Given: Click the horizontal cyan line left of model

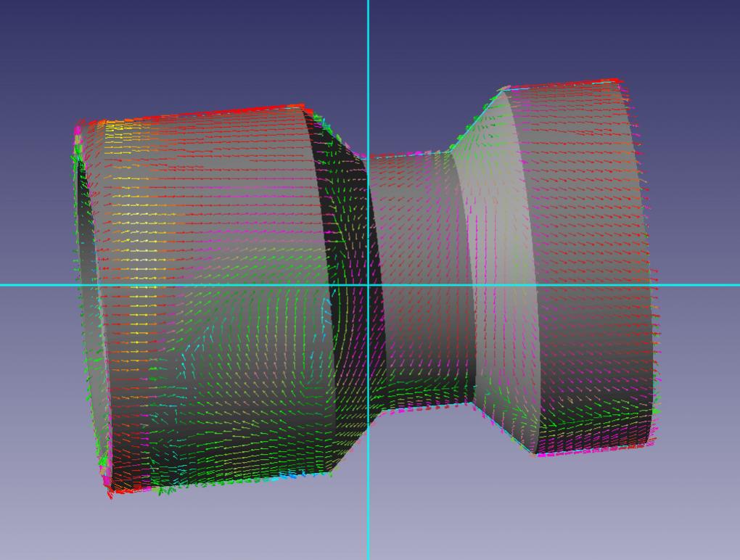Looking at the screenshot, I should pyautogui.click(x=36, y=284).
